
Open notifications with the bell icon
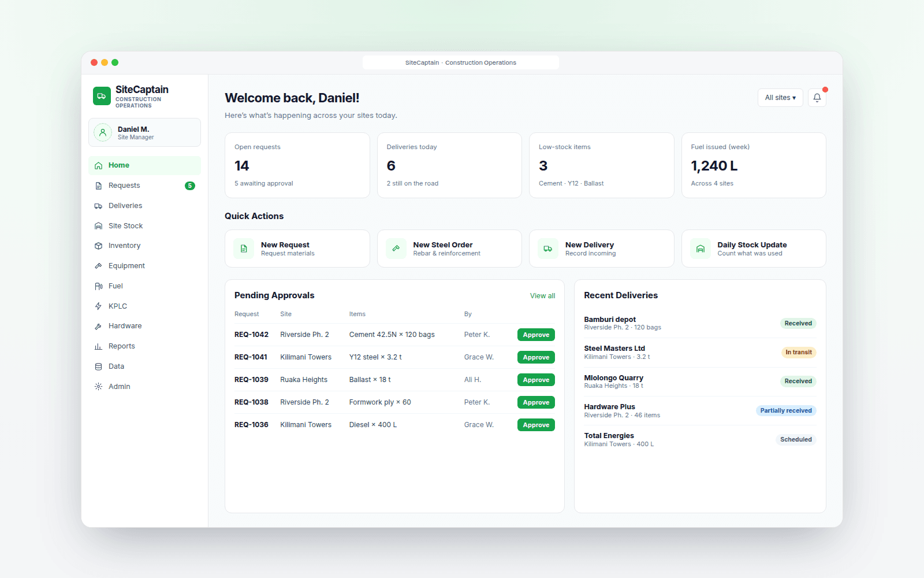(x=817, y=98)
